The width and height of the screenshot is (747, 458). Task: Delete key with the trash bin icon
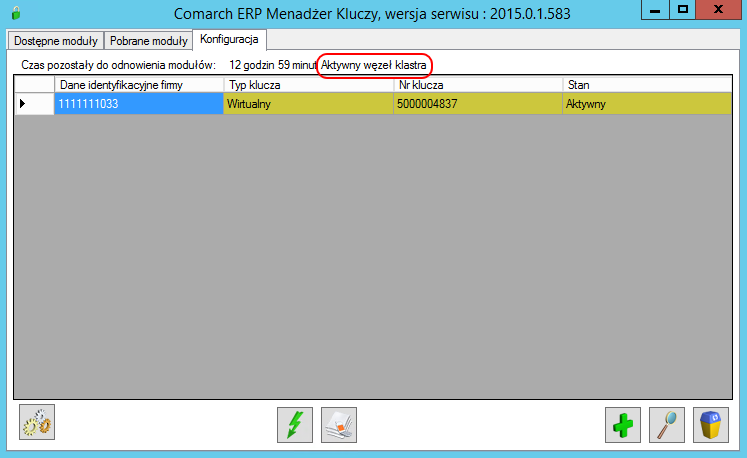tap(710, 425)
